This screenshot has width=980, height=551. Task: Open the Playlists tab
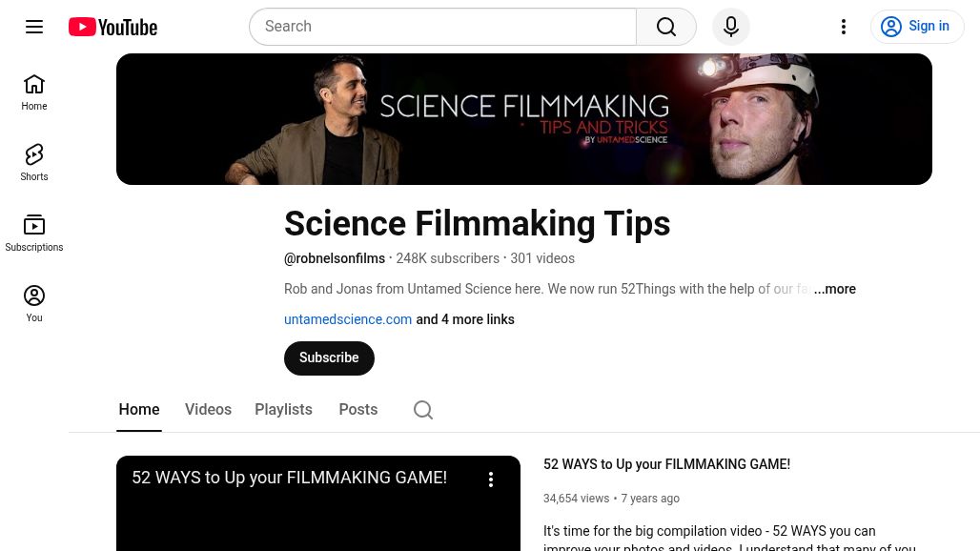coord(283,409)
